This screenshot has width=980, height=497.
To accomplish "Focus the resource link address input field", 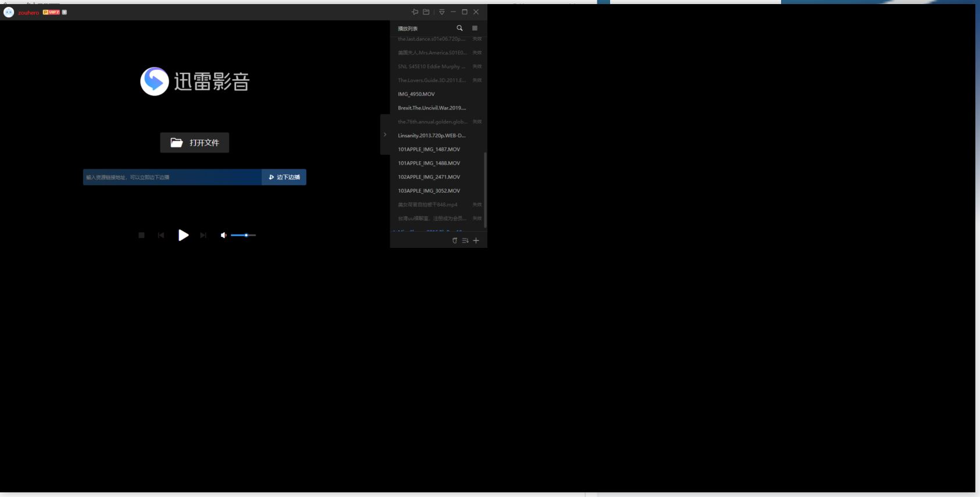I will pos(172,177).
